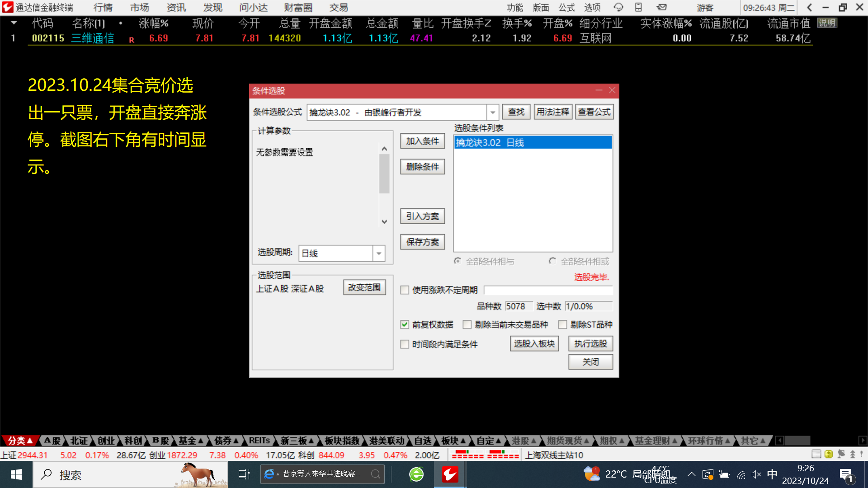Click the satellite dish status icon
Viewport: 868px width, 488px height.
click(x=841, y=454)
